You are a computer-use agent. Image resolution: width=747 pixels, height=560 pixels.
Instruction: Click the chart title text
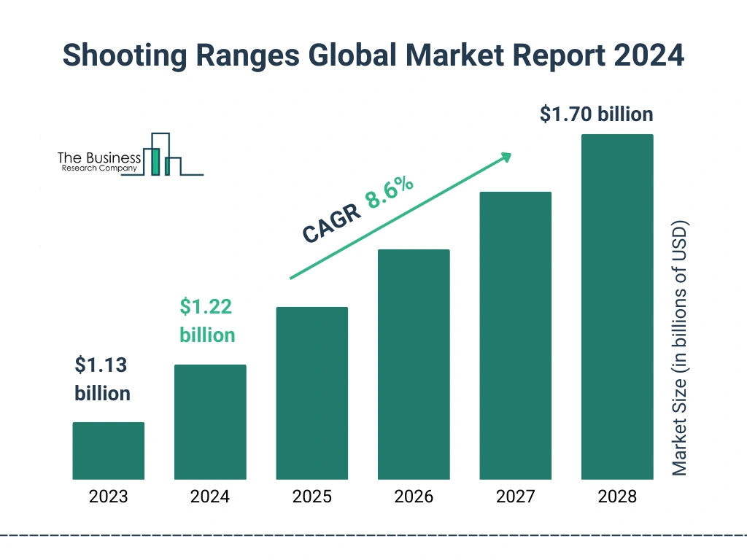click(x=373, y=55)
